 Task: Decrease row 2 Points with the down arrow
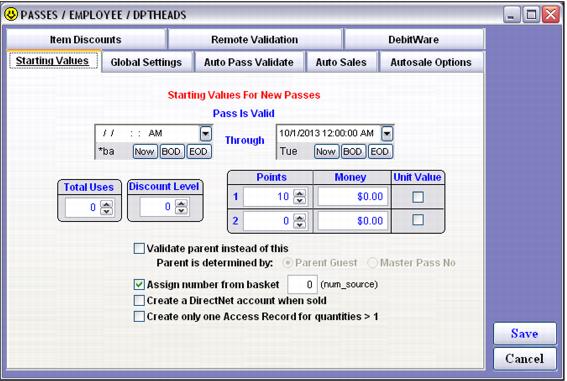299,225
